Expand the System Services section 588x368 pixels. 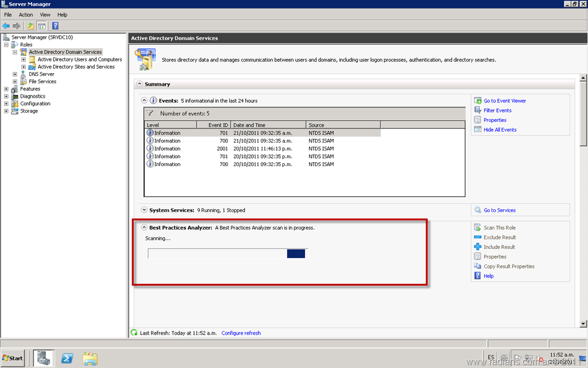tap(144, 210)
